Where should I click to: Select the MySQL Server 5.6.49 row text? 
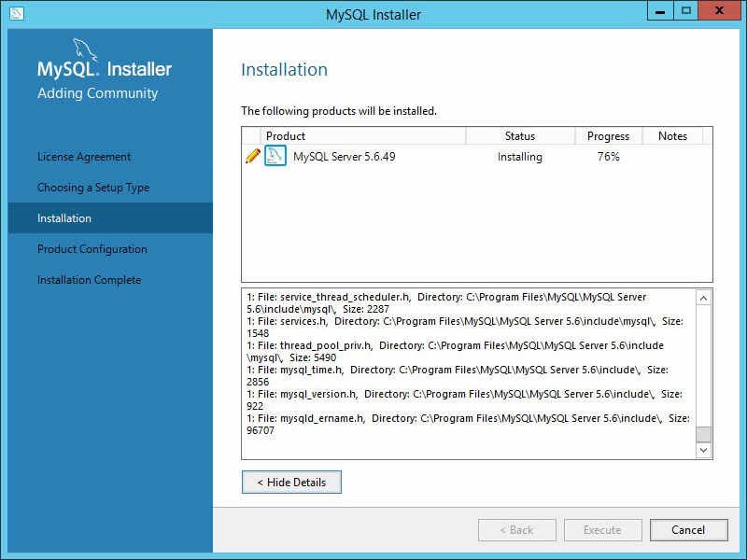point(344,157)
